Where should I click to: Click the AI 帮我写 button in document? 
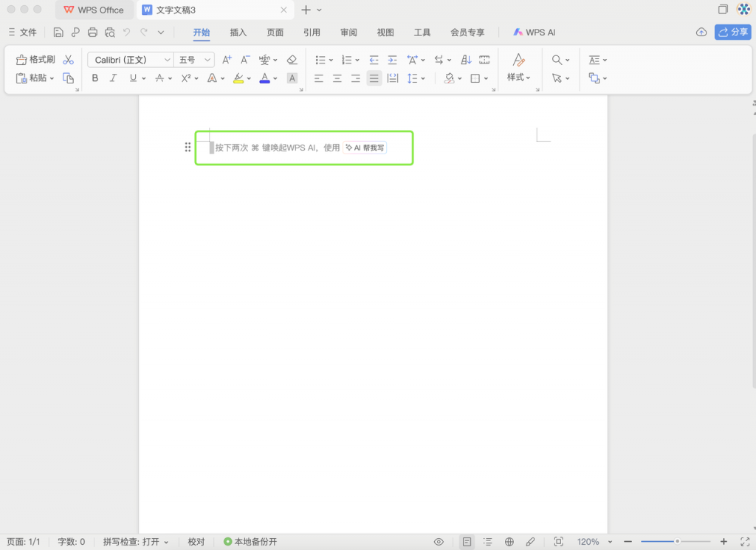point(365,148)
